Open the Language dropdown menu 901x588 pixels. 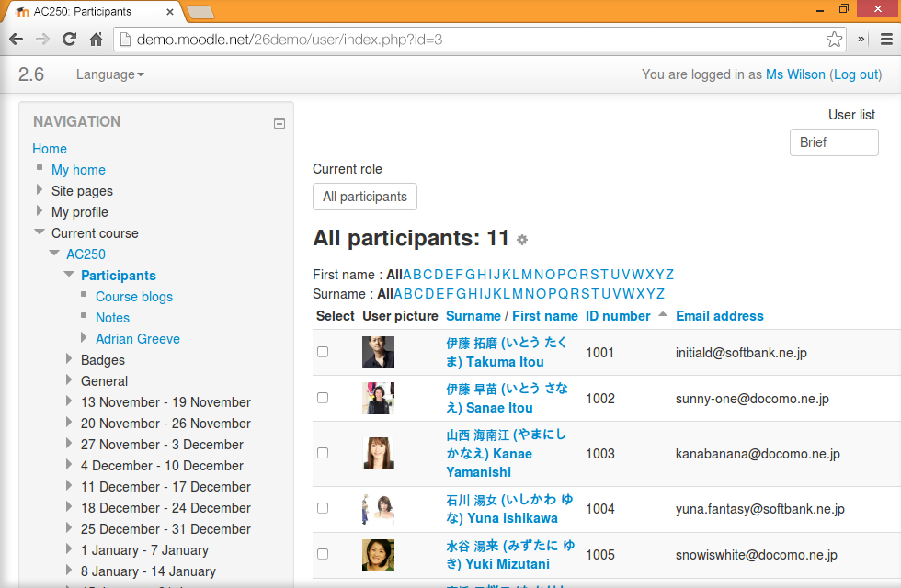click(109, 74)
